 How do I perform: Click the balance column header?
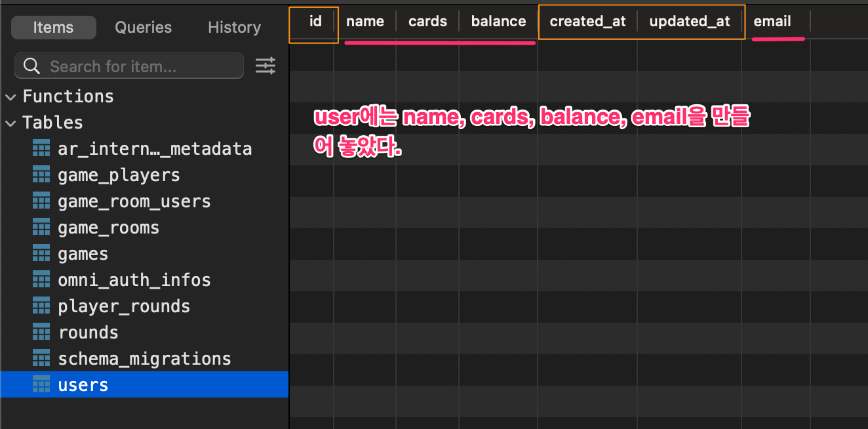(x=498, y=21)
